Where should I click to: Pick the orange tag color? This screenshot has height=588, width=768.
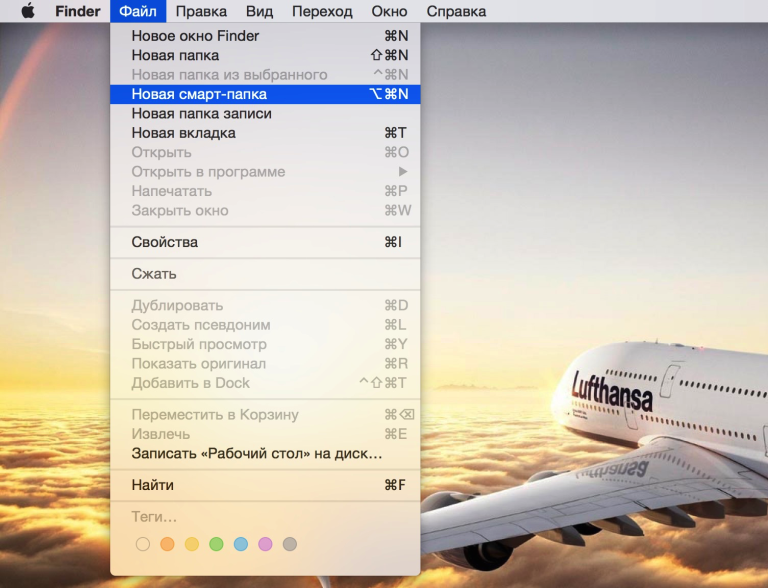tap(168, 544)
